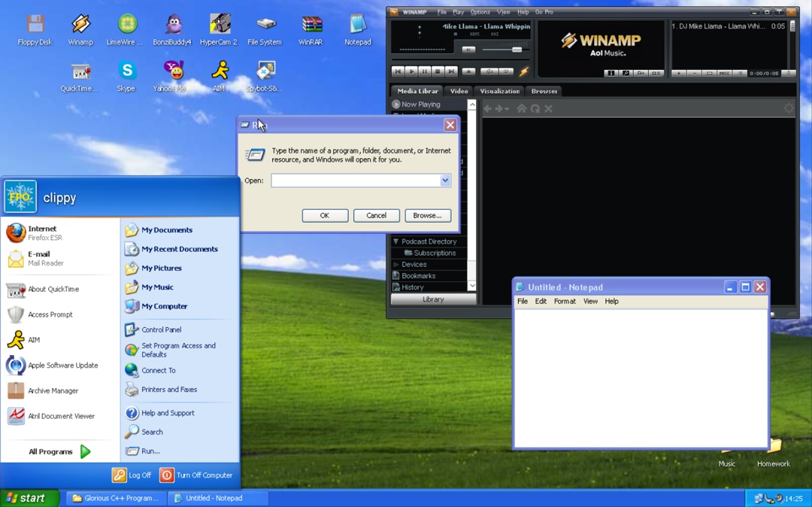Skip to next track in Winamp

pos(451,71)
